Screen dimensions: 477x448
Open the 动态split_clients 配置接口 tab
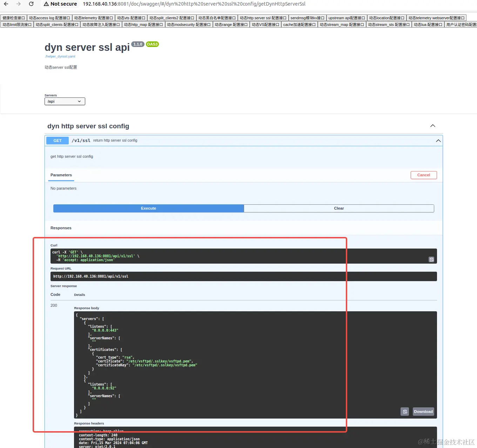pos(57,25)
